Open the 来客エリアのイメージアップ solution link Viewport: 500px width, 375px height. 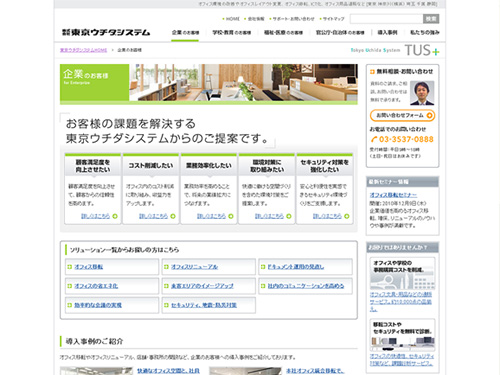(x=202, y=286)
